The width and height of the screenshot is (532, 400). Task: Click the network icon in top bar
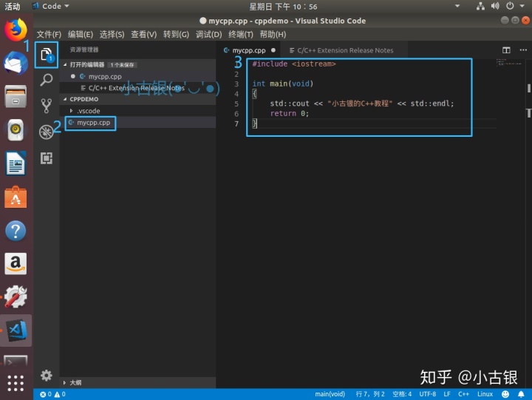point(480,6)
